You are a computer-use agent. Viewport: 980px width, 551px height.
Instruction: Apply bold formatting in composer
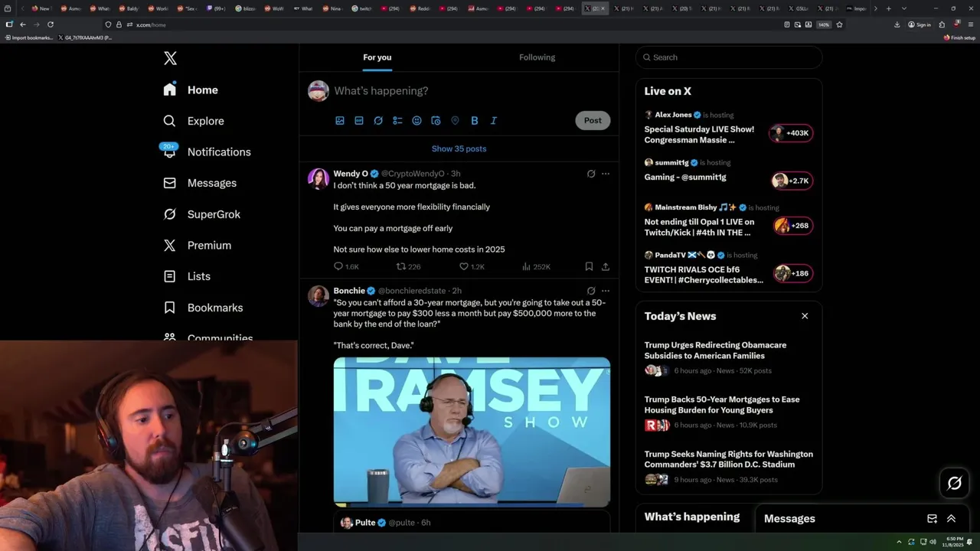tap(475, 120)
